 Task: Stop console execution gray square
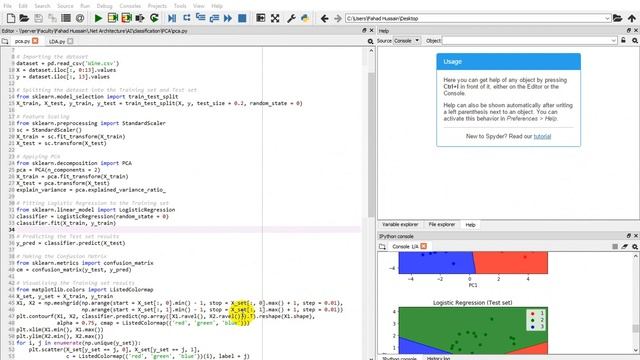point(615,247)
